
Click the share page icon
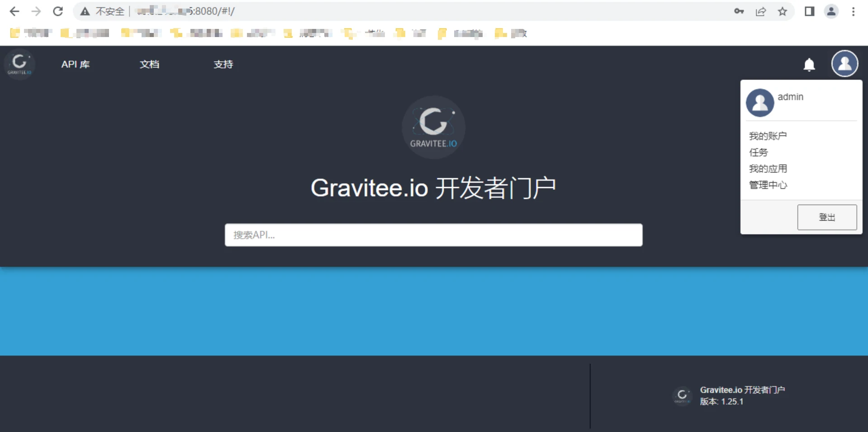pos(761,11)
